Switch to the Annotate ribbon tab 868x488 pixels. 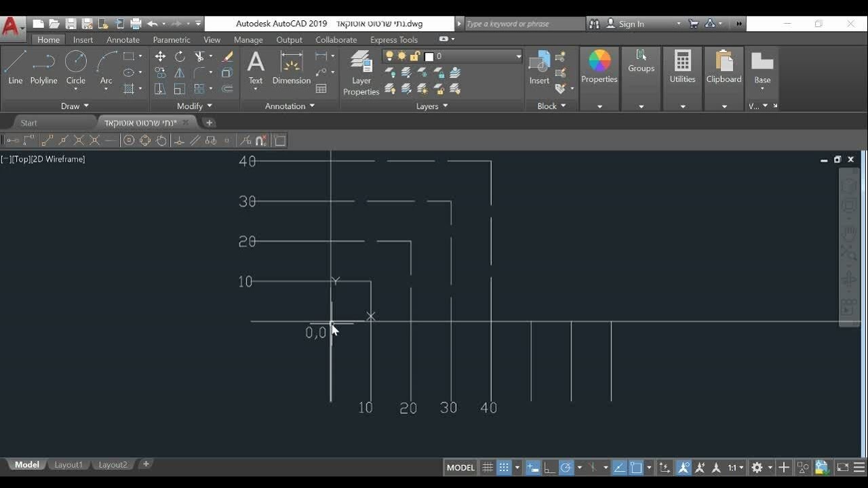pos(123,40)
